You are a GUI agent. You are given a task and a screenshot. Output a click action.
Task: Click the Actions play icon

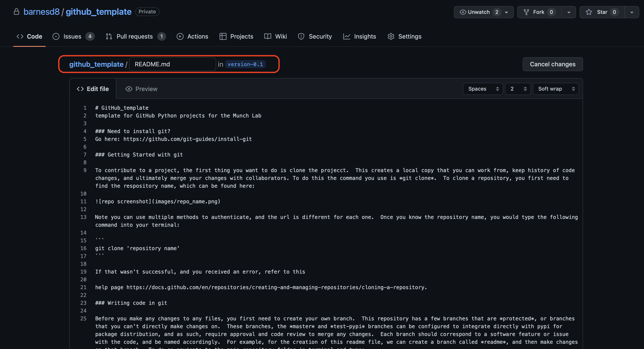tap(180, 36)
